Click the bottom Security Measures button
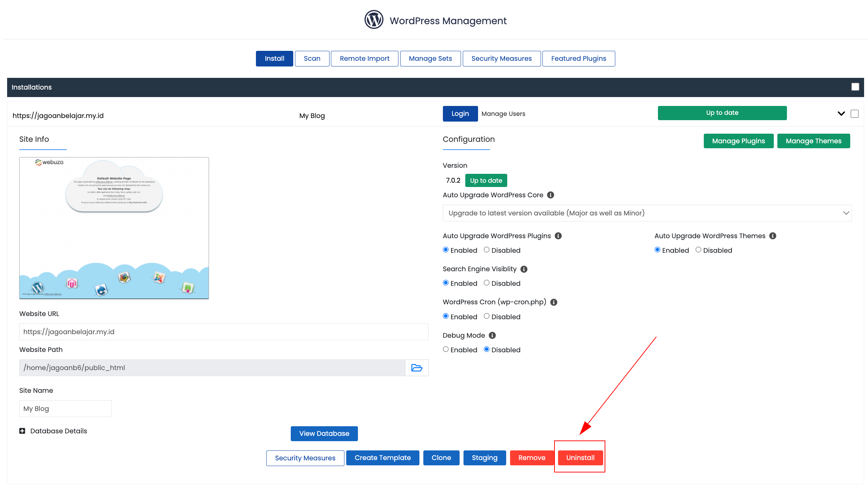The width and height of the screenshot is (868, 492). coord(305,458)
